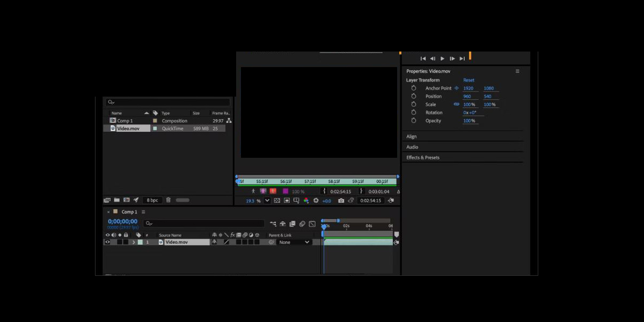Click the 8 bpc color depth button
The image size is (644, 322).
[x=153, y=200]
